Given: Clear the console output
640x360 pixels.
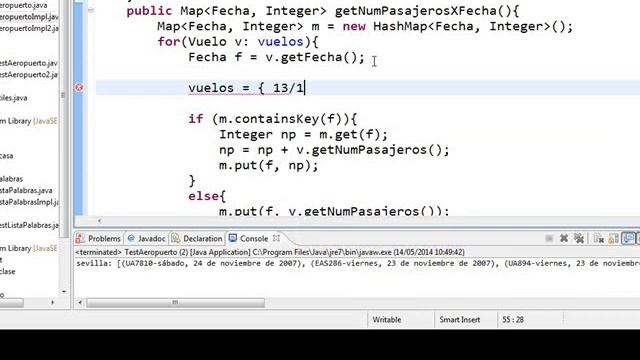Looking at the screenshot, I should tap(598, 238).
